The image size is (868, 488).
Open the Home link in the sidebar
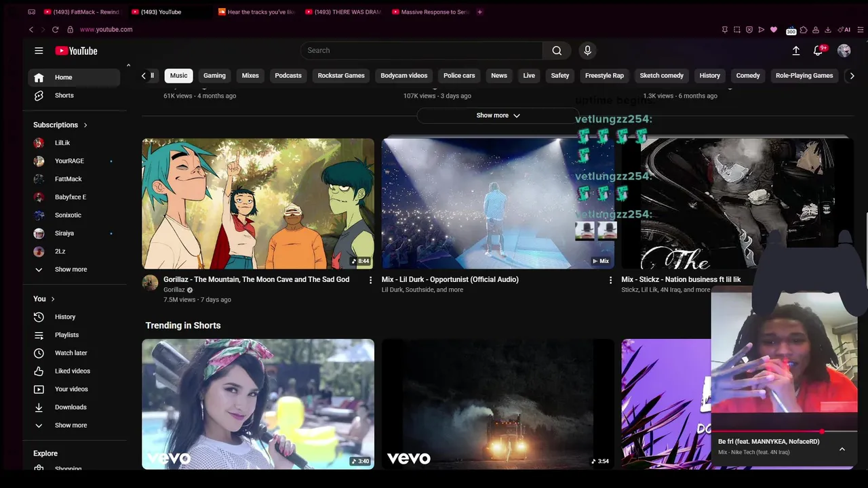point(74,77)
